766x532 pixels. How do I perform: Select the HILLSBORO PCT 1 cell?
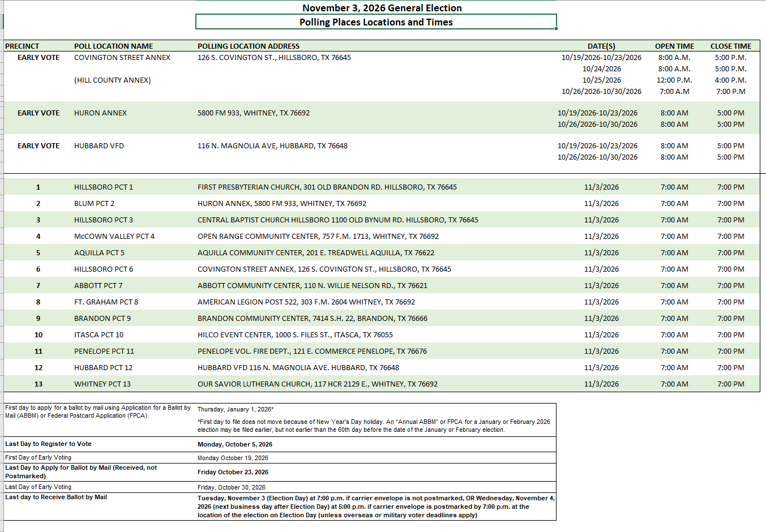pos(104,187)
